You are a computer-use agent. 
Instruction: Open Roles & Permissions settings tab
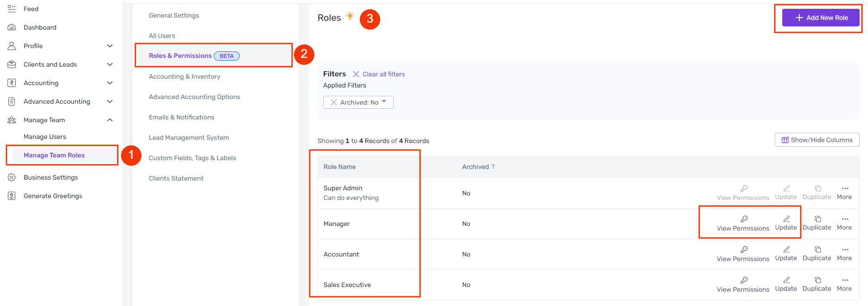[x=180, y=56]
